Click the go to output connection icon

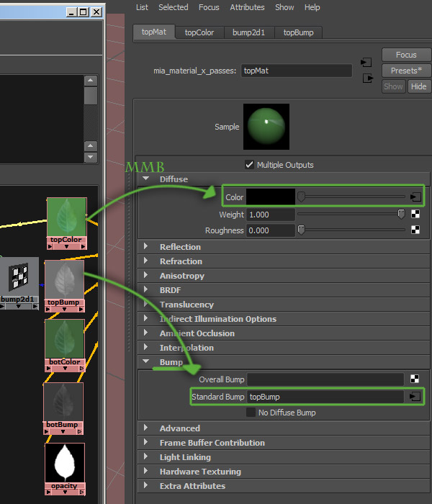(368, 78)
